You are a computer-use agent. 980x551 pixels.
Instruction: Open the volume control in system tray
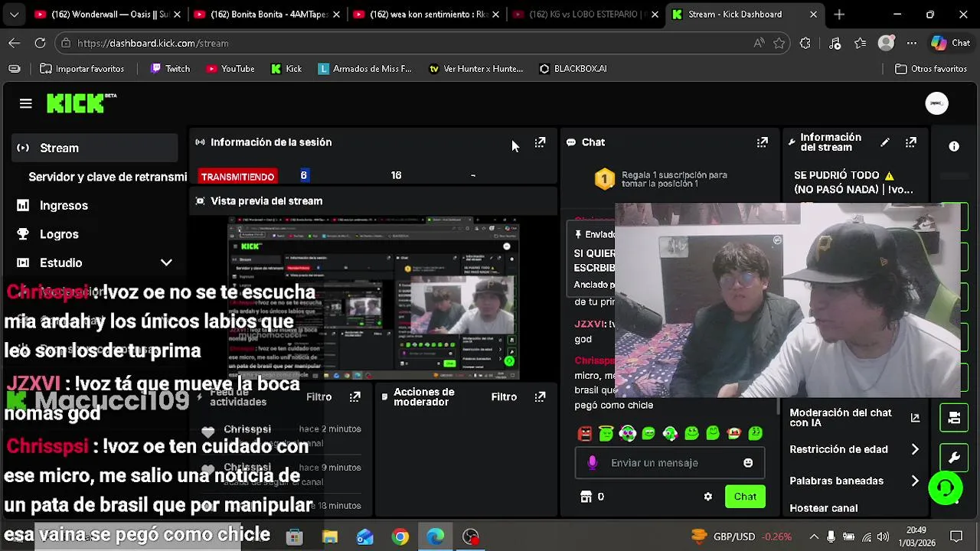point(883,536)
